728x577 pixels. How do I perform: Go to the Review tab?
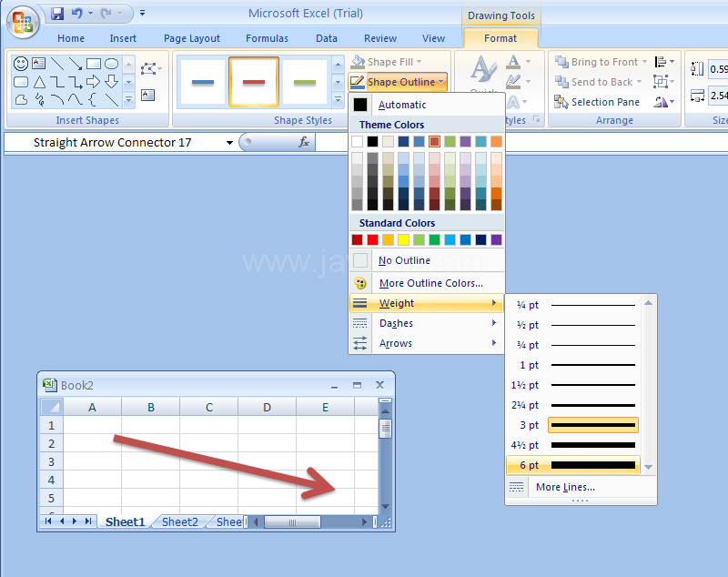point(380,38)
